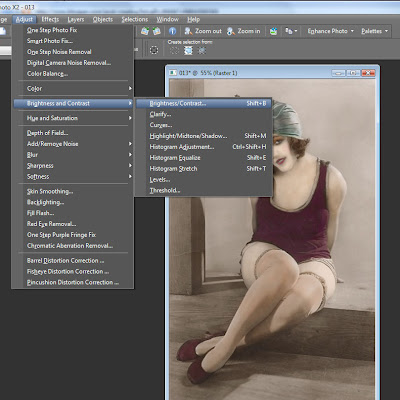Choose Smart Photo Fix...
Image resolution: width=400 pixels, height=400 pixels.
coord(73,41)
